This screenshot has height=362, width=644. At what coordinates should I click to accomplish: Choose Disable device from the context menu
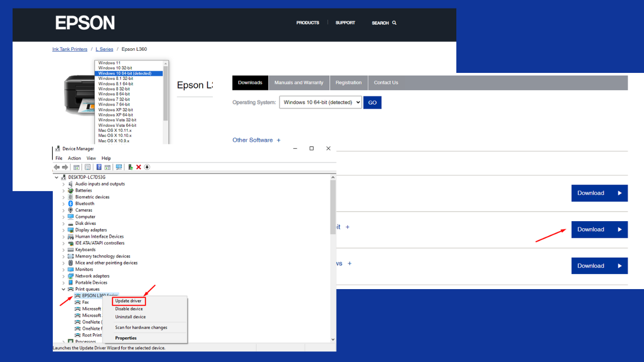(129, 309)
